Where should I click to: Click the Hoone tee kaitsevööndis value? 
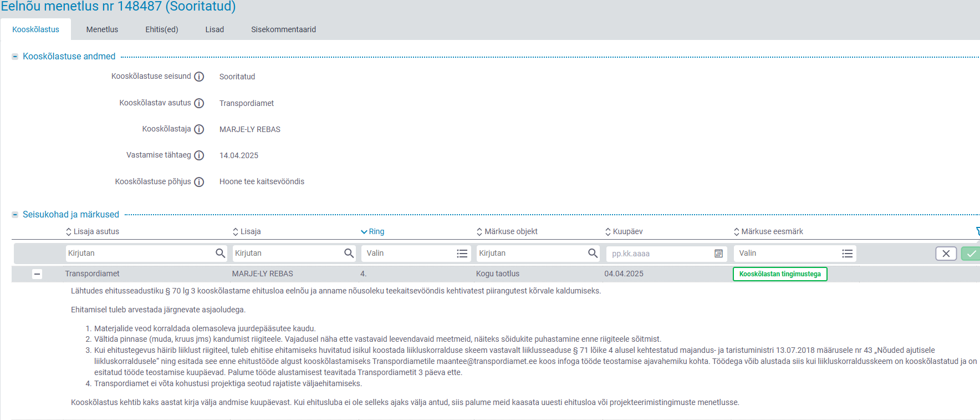coord(262,181)
